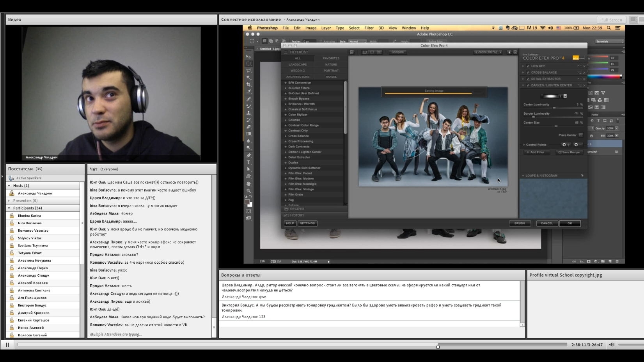Image resolution: width=644 pixels, height=362 pixels.
Task: Expand the Cross Balance filter settings
Action: pos(523,73)
